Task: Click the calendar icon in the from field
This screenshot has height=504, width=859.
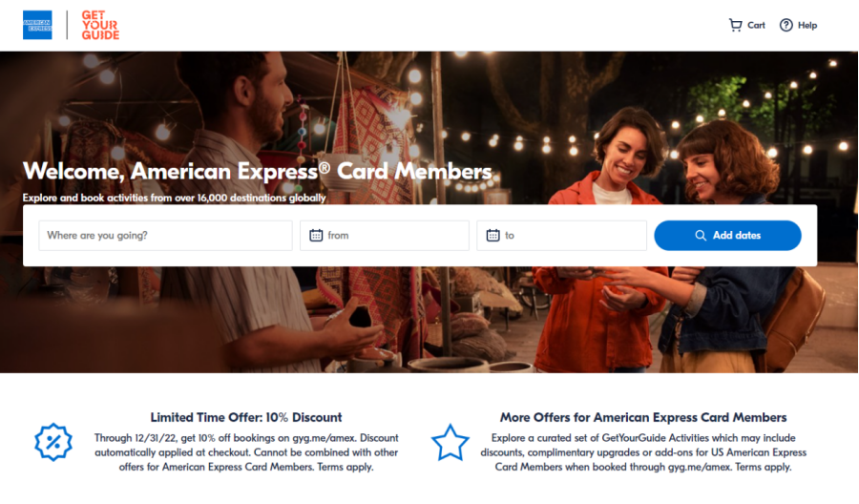Action: click(316, 236)
